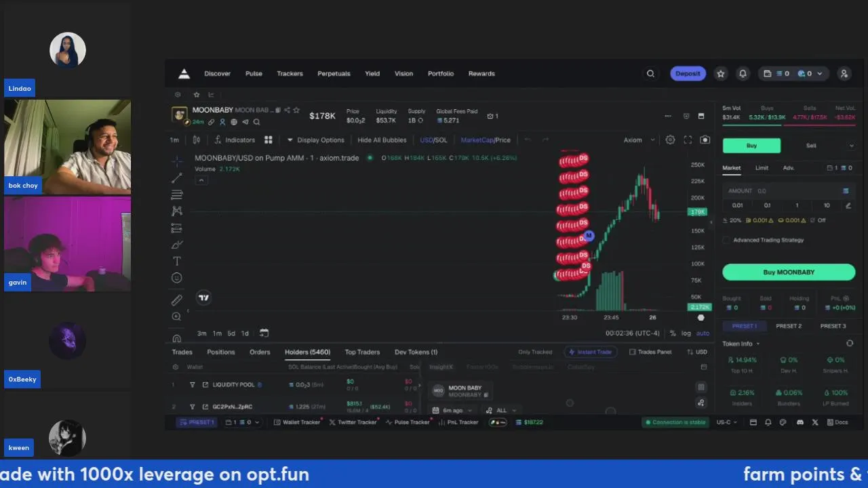Select the green Buy side button
Screen dimensions: 868x488
click(x=751, y=146)
